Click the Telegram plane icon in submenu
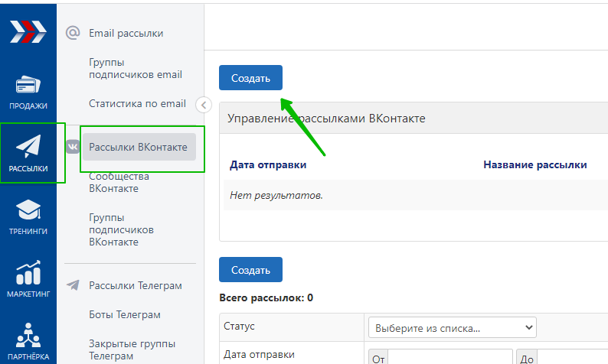The image size is (608, 364). pos(73,285)
